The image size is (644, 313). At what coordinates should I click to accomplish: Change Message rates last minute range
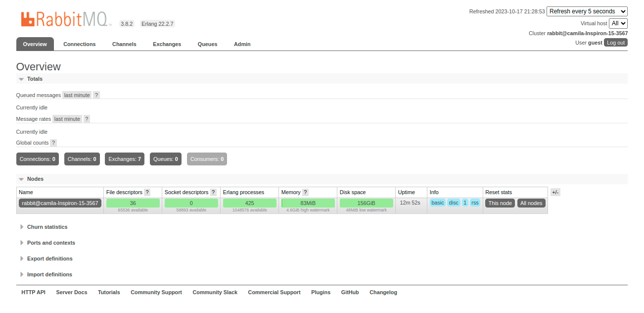67,119
